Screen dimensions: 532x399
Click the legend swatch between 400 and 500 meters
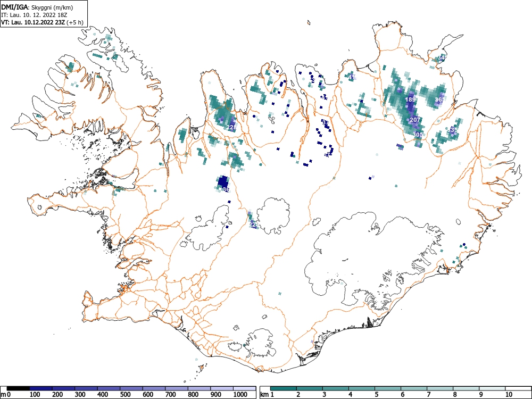click(109, 388)
